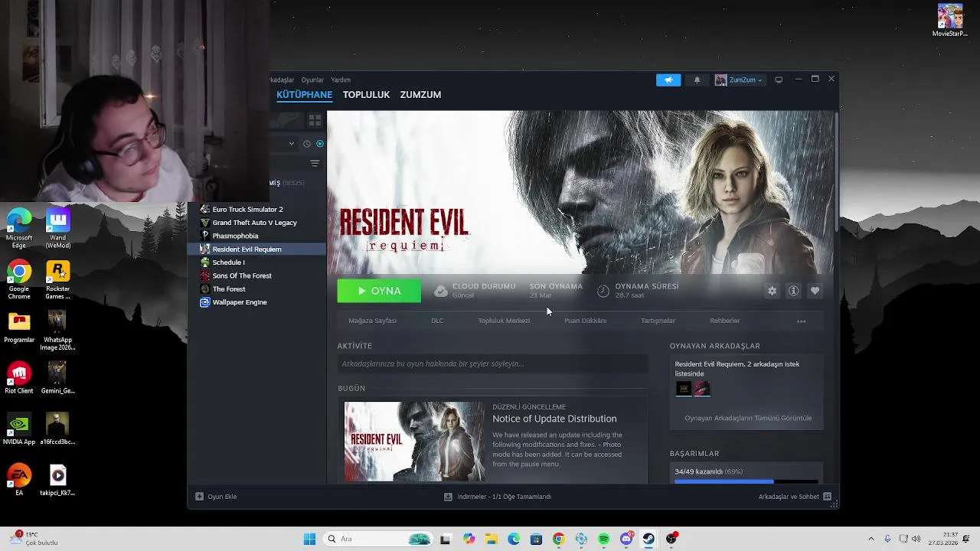This screenshot has height=551, width=980.
Task: Open the Yardım menu
Action: point(341,80)
